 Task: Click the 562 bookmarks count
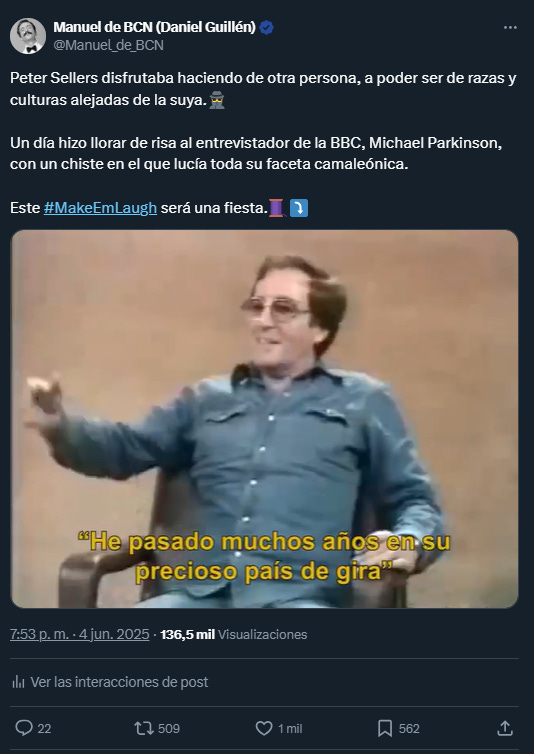[x=409, y=729]
